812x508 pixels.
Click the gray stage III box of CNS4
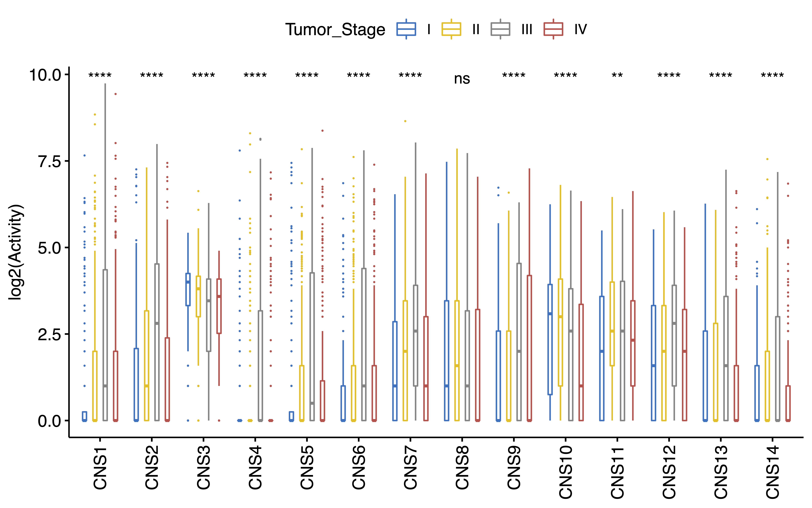pyautogui.click(x=260, y=366)
